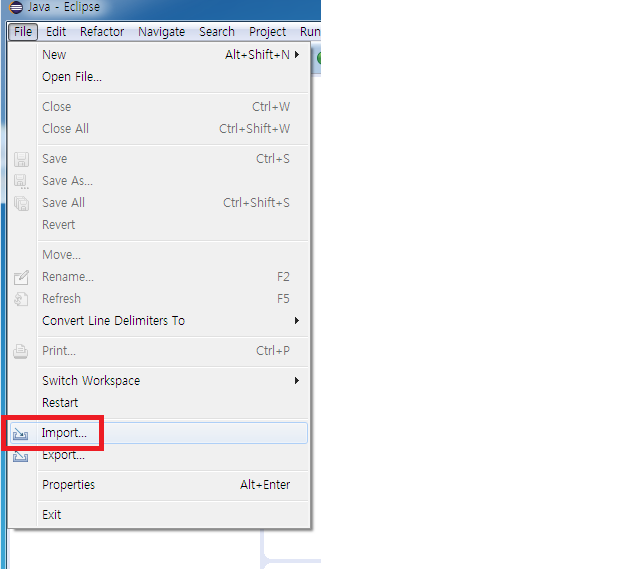Select Open File... menu entry
620x569 pixels.
click(173, 77)
